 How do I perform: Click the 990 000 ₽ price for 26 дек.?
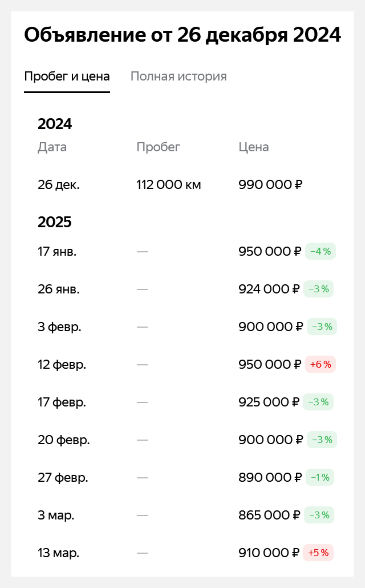point(270,185)
